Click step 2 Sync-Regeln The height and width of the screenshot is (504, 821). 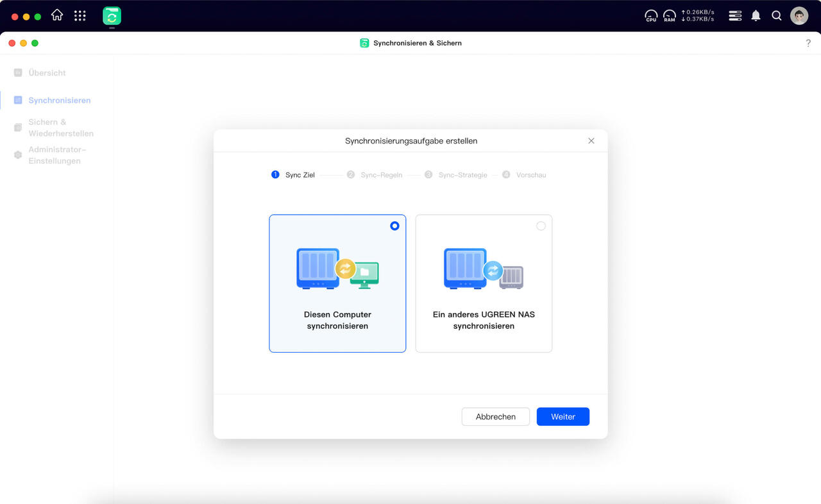click(x=375, y=174)
